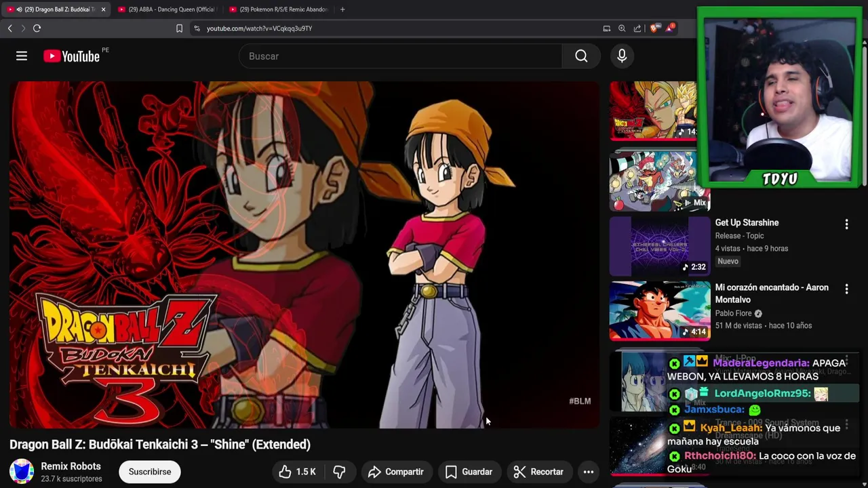Open the zoom magnifier in address bar

(x=622, y=28)
